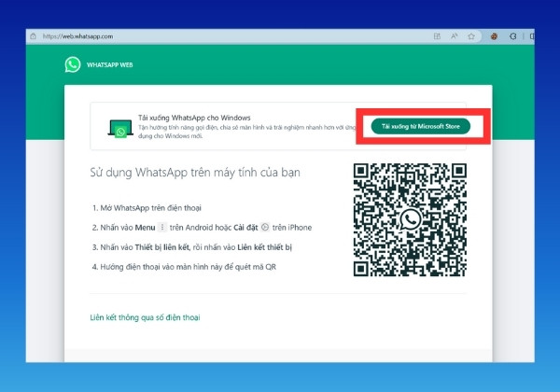560x392 pixels.
Task: Click the WhatsApp logo centered in QR code
Action: coord(411,219)
